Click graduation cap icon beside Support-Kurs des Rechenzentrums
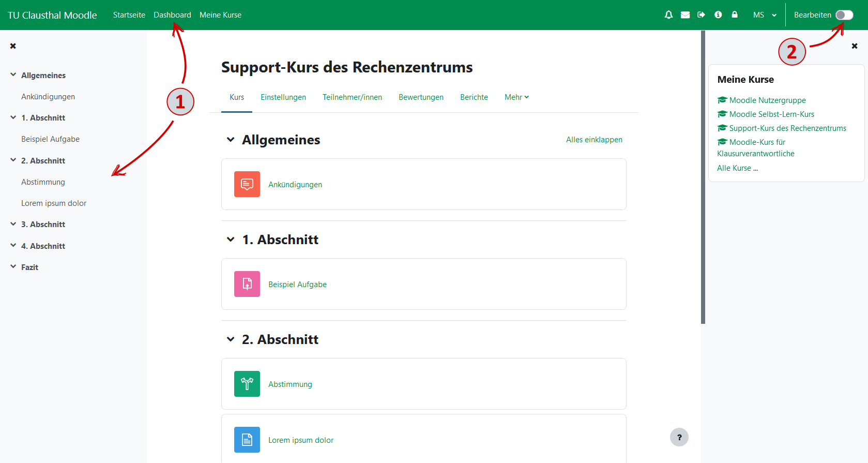Image resolution: width=868 pixels, height=463 pixels. [x=722, y=128]
